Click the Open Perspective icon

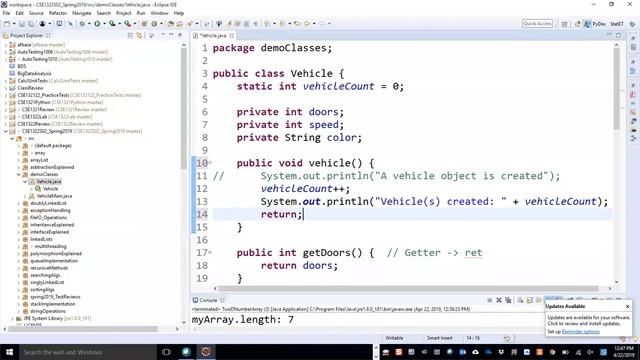(x=564, y=24)
